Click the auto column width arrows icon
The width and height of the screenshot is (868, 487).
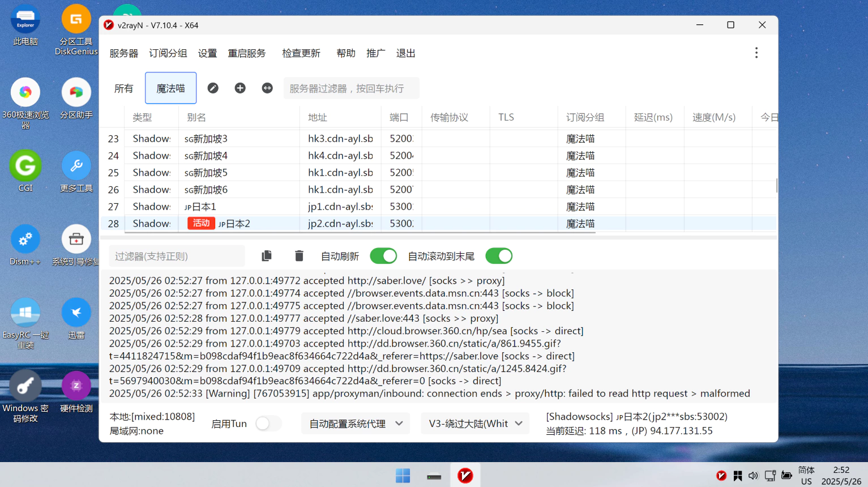(x=267, y=88)
